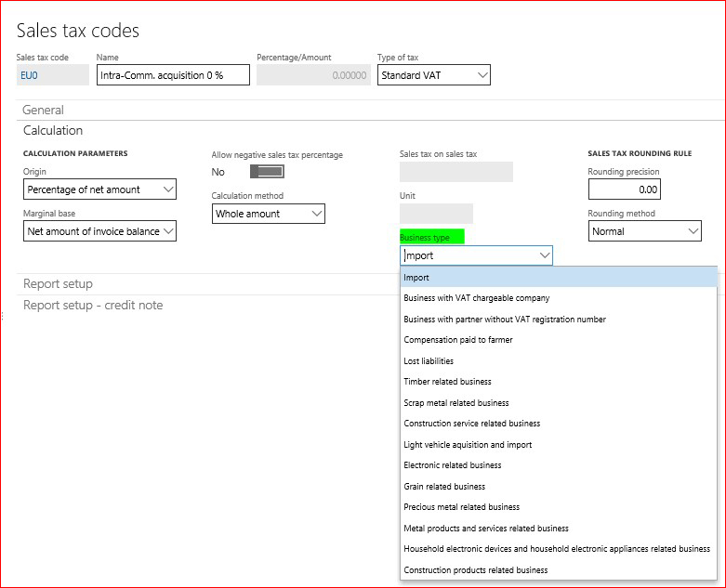Image resolution: width=726 pixels, height=588 pixels.
Task: Expand Report setup - credit note section
Action: point(93,306)
